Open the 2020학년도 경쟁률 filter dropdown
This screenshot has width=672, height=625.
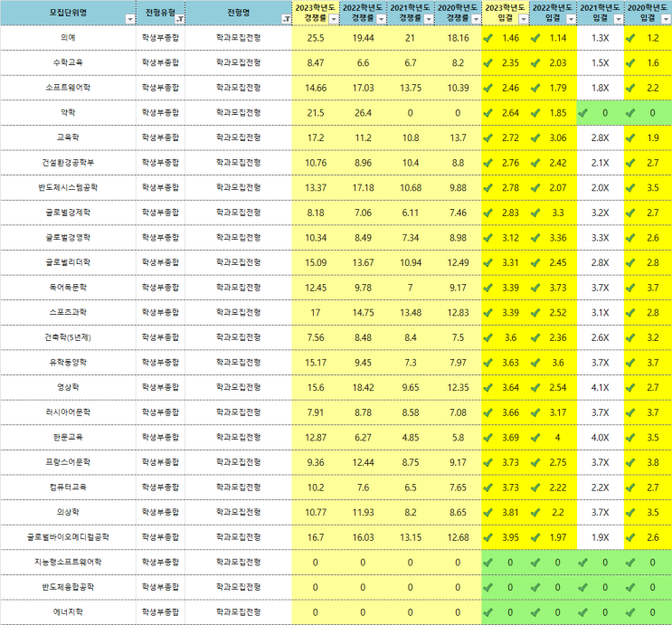476,19
